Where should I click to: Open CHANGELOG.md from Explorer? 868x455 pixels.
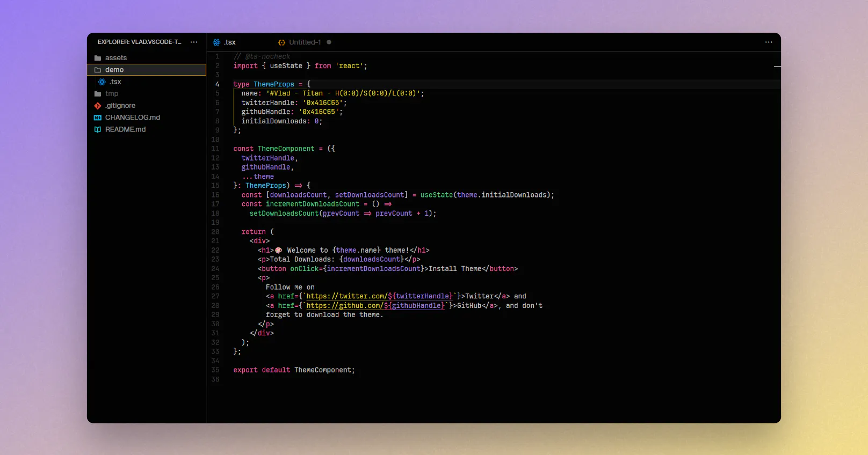[x=147, y=118]
